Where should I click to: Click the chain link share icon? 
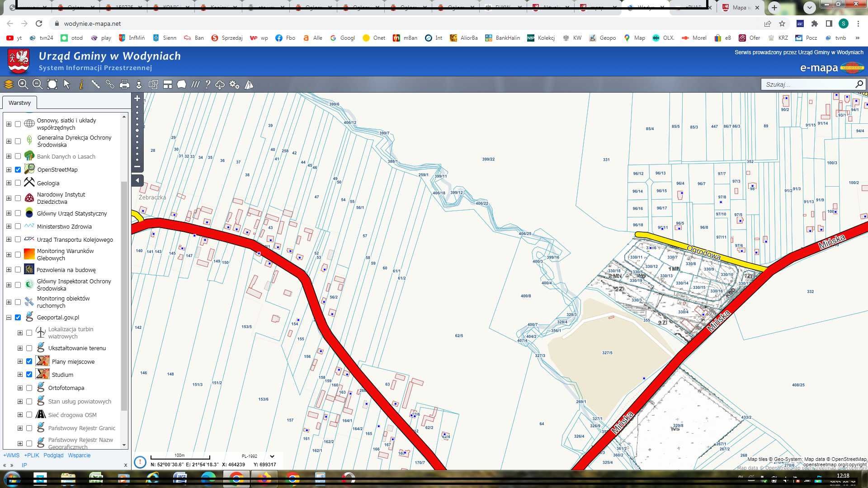pyautogui.click(x=110, y=84)
